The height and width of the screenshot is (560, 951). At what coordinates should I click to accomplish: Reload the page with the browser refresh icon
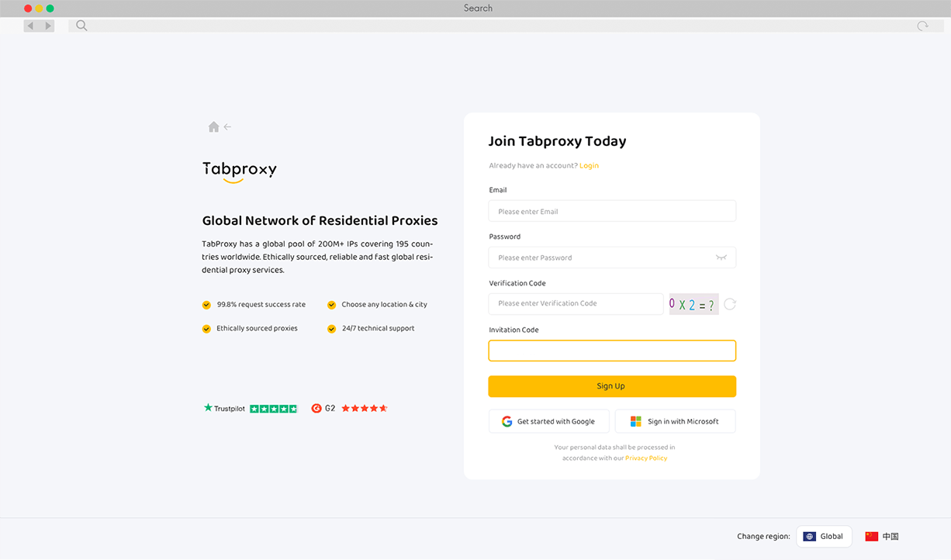(x=922, y=26)
